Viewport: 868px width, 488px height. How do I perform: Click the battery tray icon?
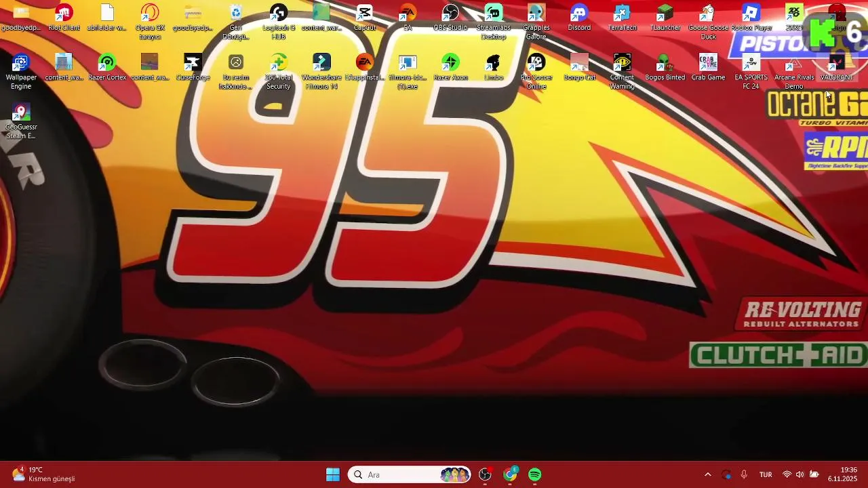tap(814, 474)
